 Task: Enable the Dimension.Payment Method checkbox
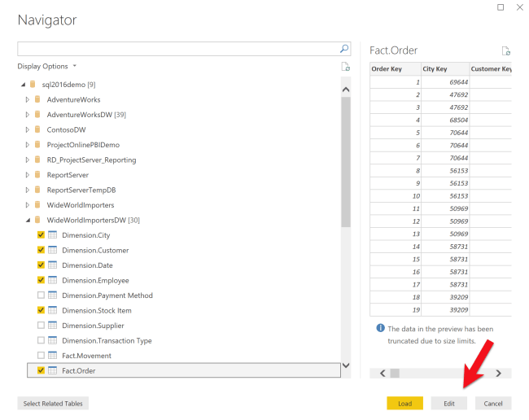pyautogui.click(x=41, y=295)
